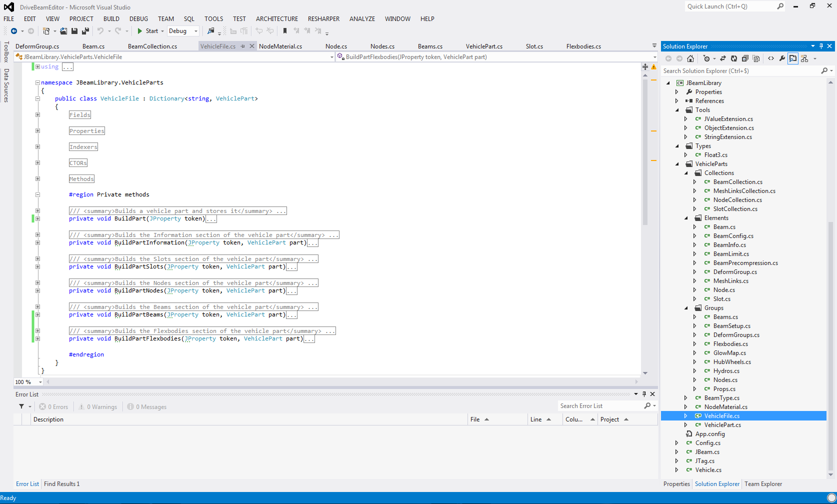Click the Quick Launch search icon
This screenshot has height=504, width=837.
pos(780,6)
